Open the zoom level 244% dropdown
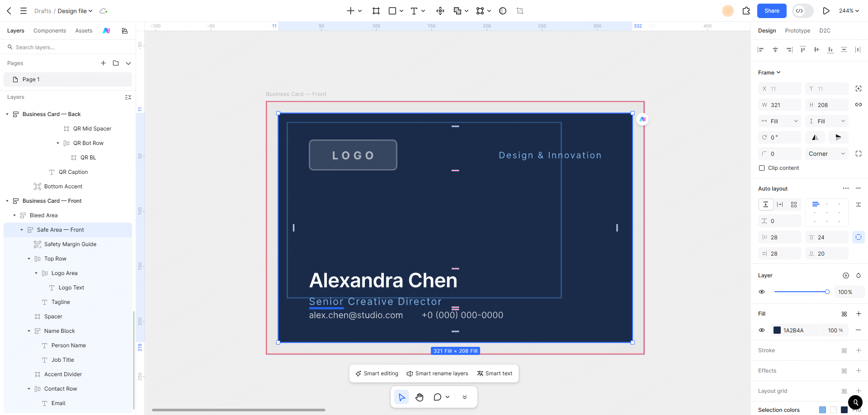This screenshot has width=868, height=415. (x=849, y=11)
